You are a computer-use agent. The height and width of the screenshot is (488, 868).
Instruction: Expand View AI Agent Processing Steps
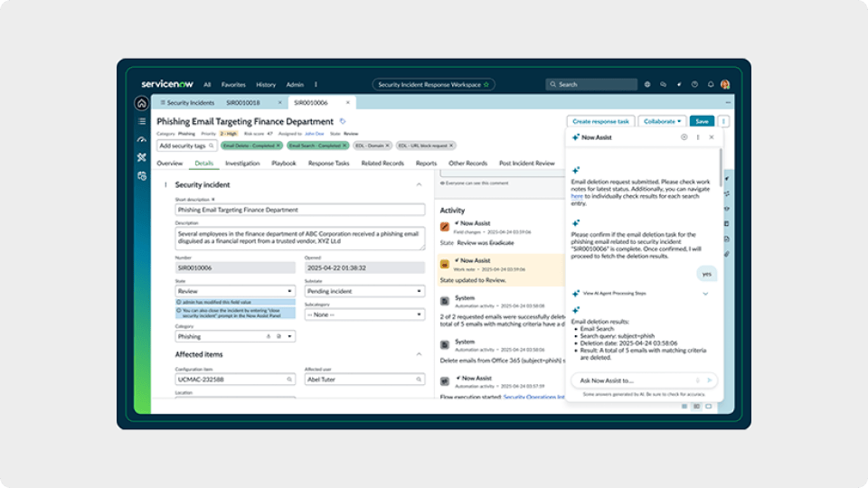point(705,294)
